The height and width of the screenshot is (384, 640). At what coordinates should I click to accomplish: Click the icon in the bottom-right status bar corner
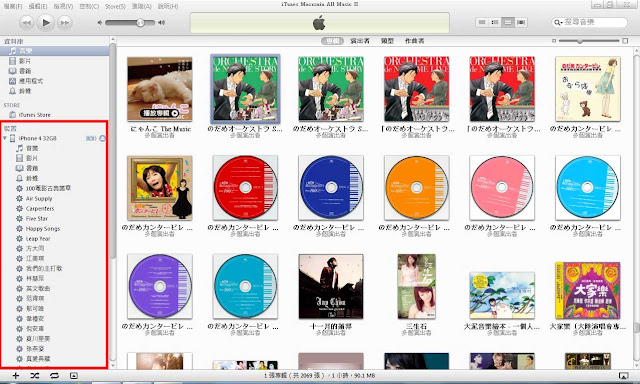623,376
